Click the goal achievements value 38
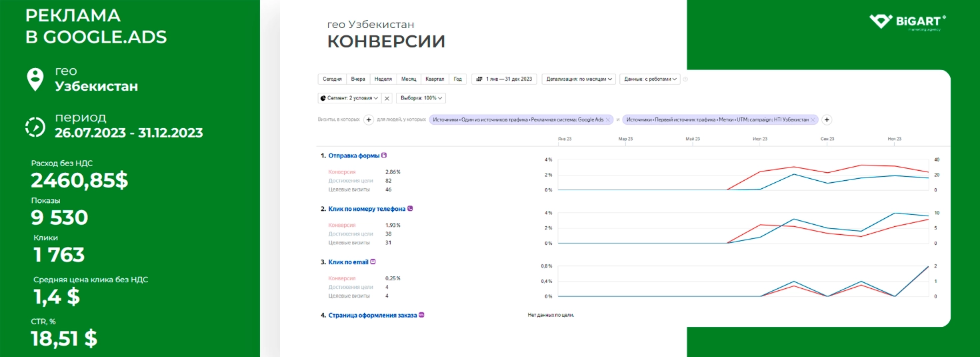Viewport: 980px width, 357px height. pyautogui.click(x=389, y=234)
